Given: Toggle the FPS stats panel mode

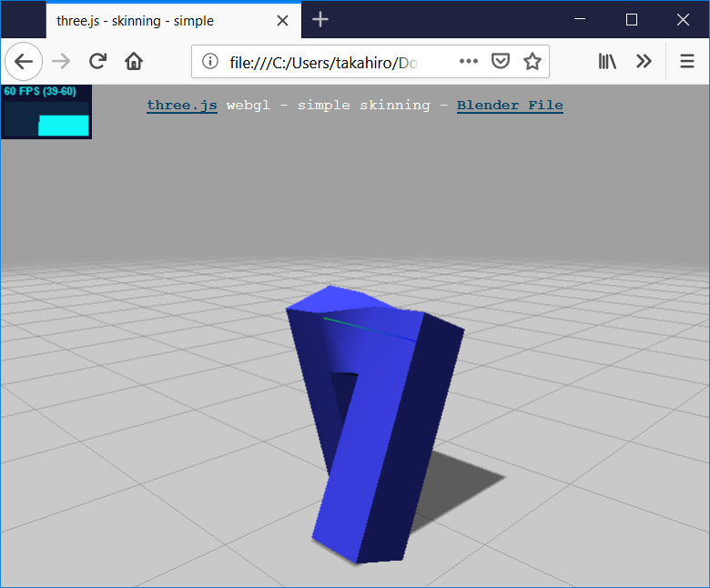Looking at the screenshot, I should (46, 111).
